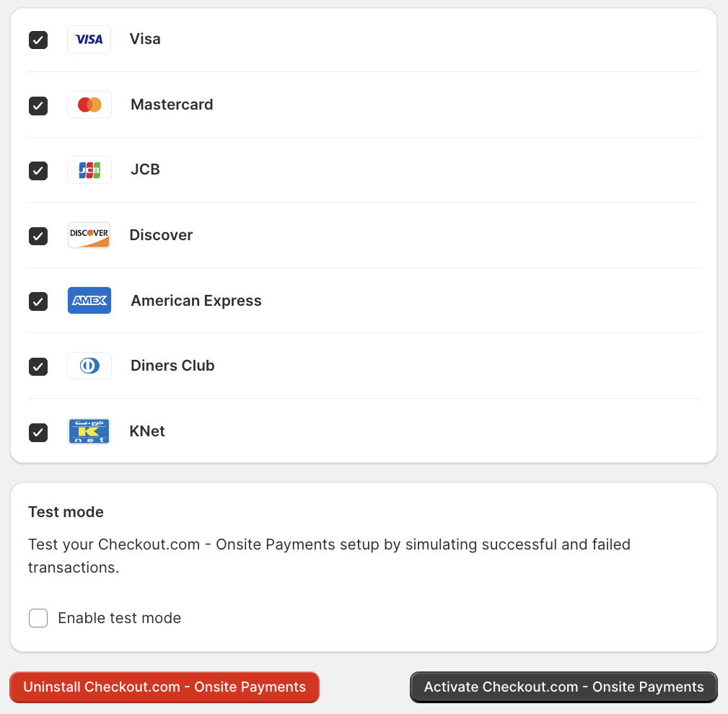Click the Mastercard circles logo
The height and width of the screenshot is (714, 728).
click(x=89, y=105)
